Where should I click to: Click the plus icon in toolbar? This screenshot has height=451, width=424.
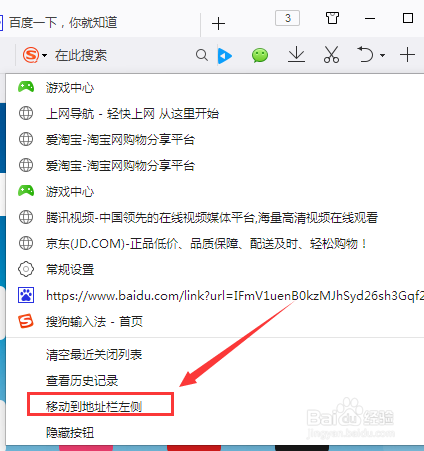(407, 55)
